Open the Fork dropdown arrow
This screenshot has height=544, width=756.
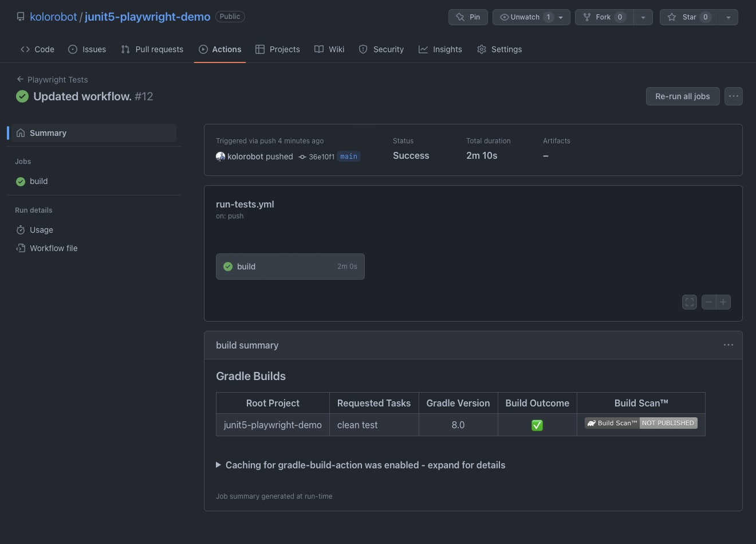643,17
